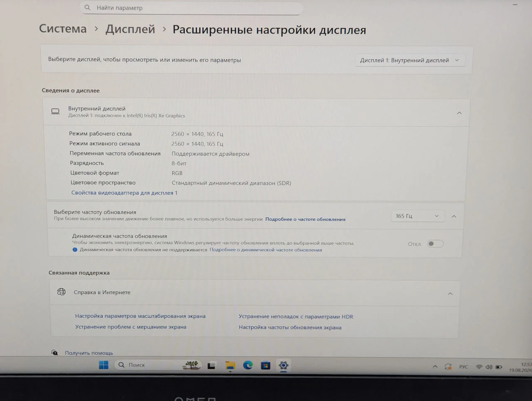Open "Настройка частоты обновления экрана" link

pyautogui.click(x=290, y=327)
